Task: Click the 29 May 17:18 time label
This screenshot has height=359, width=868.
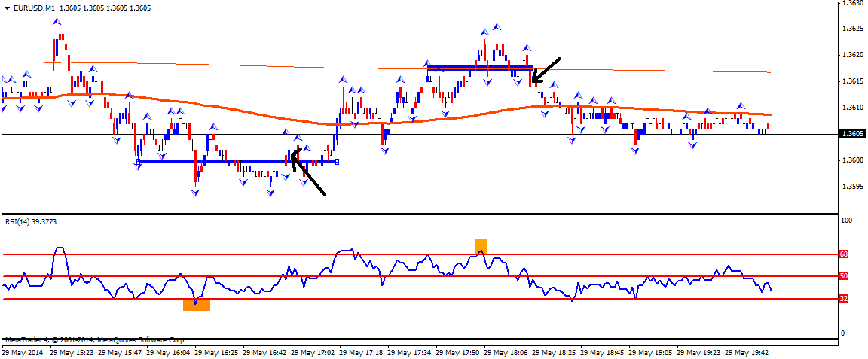Action: pos(361,351)
